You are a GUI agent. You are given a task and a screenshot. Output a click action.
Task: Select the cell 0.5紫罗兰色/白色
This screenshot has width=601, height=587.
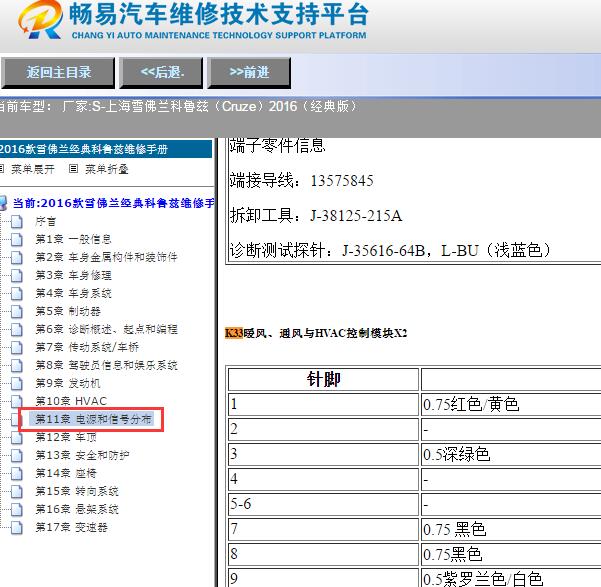click(511, 578)
